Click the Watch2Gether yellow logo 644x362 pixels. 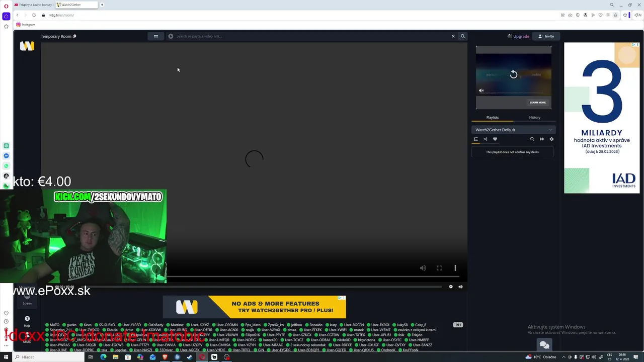(x=27, y=46)
